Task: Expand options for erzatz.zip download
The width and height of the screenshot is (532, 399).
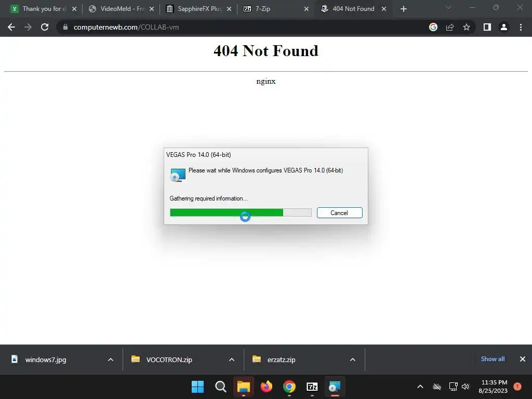Action: point(353,360)
